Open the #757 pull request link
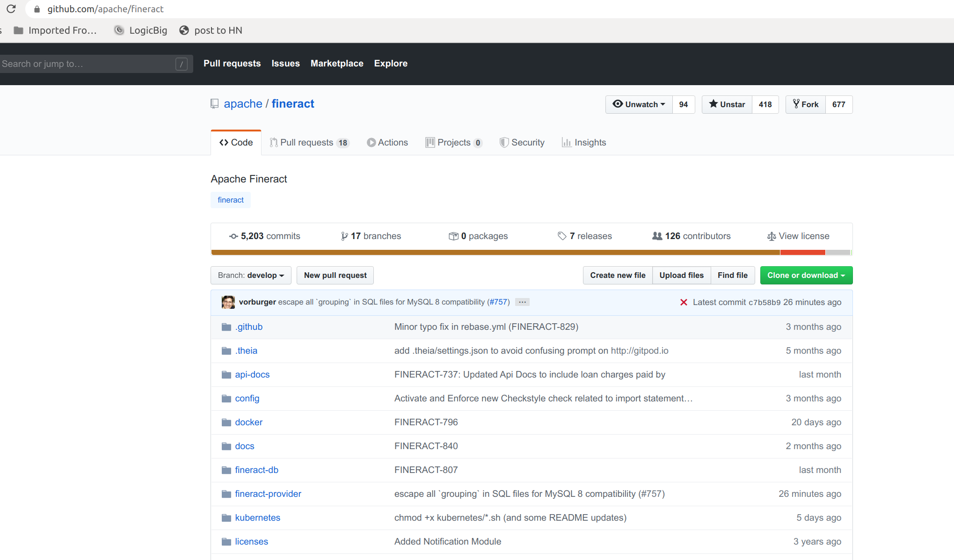This screenshot has height=560, width=954. point(499,302)
